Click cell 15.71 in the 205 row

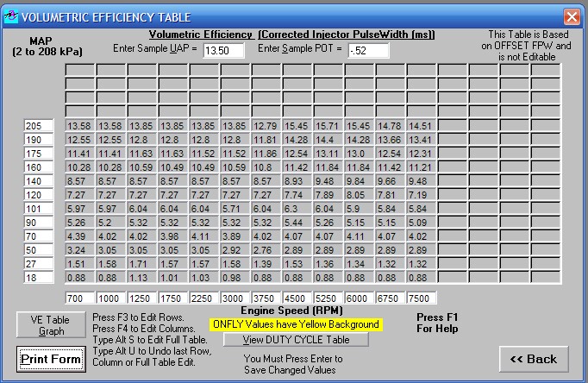[328, 126]
